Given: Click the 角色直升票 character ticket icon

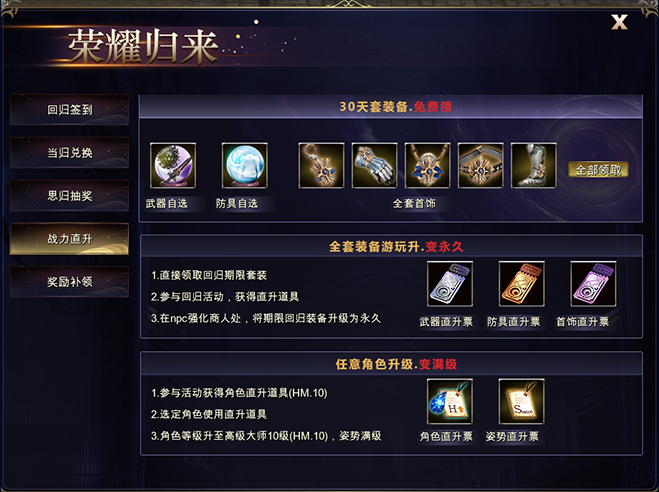Looking at the screenshot, I should pos(450,401).
